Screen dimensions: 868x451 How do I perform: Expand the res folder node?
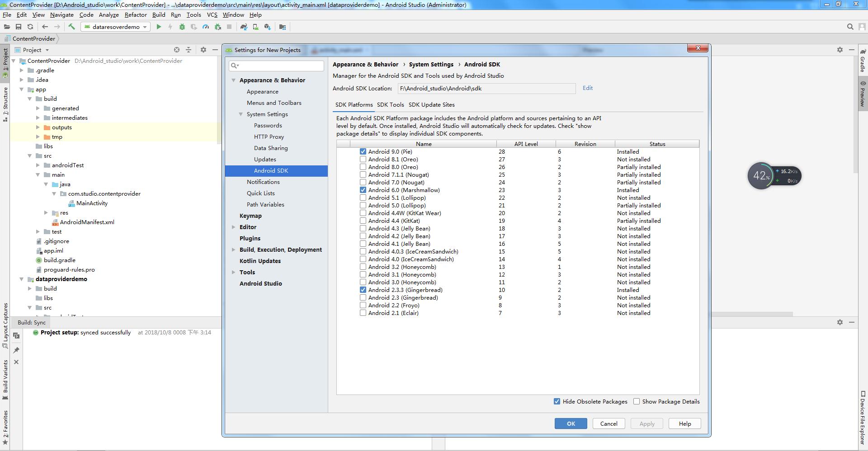pos(46,212)
